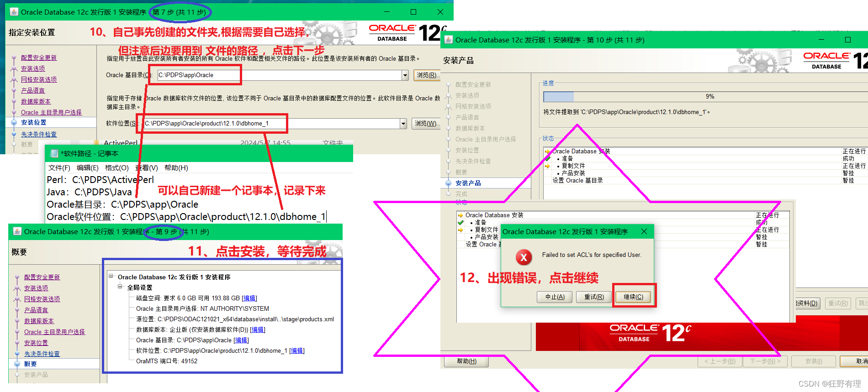Viewport: 868px width, 392px height.
Task: Click the Java icon in step 7 title bar
Action: tap(14, 12)
